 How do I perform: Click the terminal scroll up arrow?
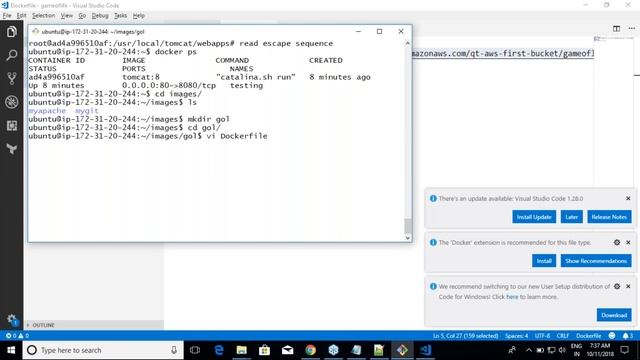[x=407, y=43]
